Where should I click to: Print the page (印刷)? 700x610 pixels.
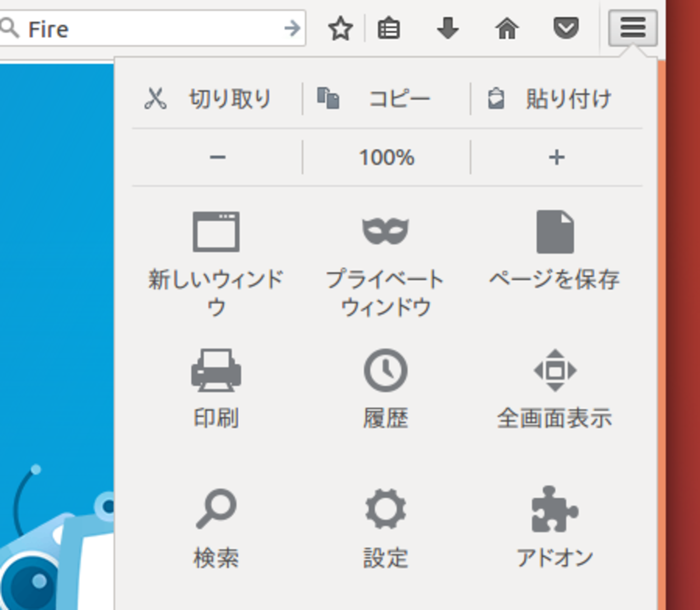[216, 389]
